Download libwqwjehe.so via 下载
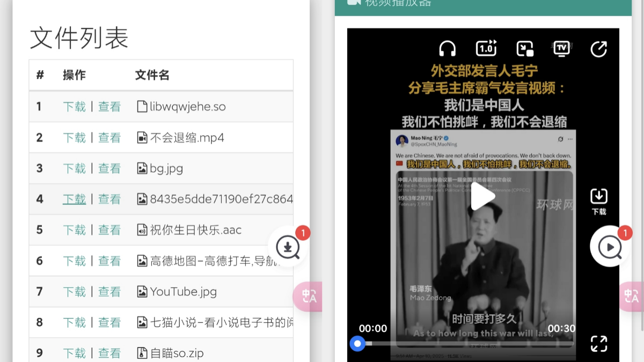Viewport: 644px width, 362px height. (74, 107)
